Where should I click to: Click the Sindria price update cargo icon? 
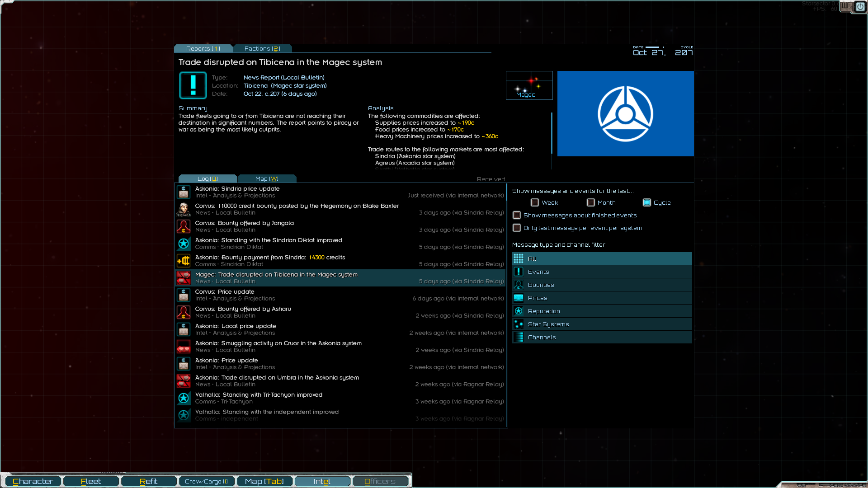[x=184, y=192]
